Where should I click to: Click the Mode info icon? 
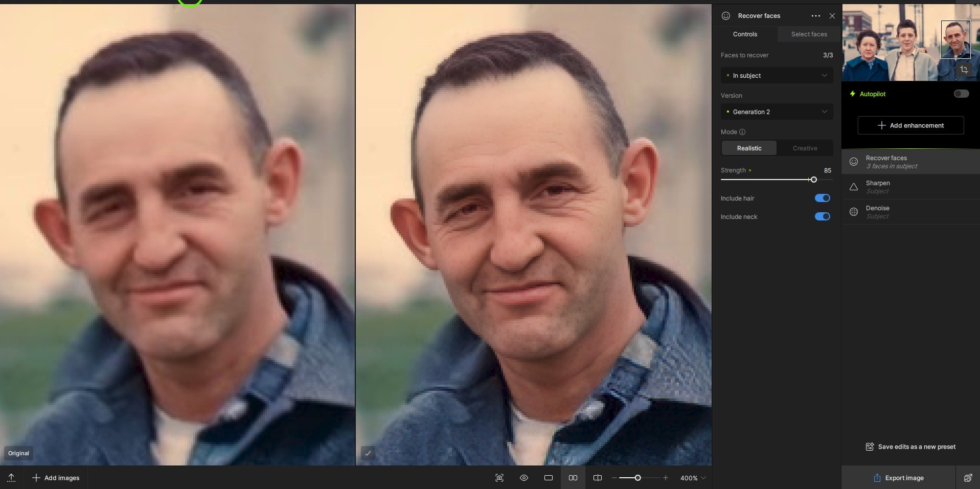[x=742, y=132]
